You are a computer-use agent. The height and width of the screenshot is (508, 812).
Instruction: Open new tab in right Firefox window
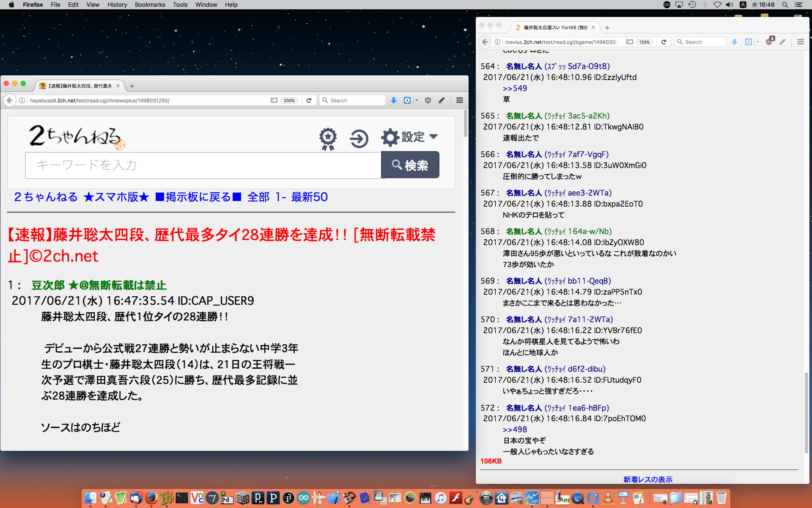[607, 28]
